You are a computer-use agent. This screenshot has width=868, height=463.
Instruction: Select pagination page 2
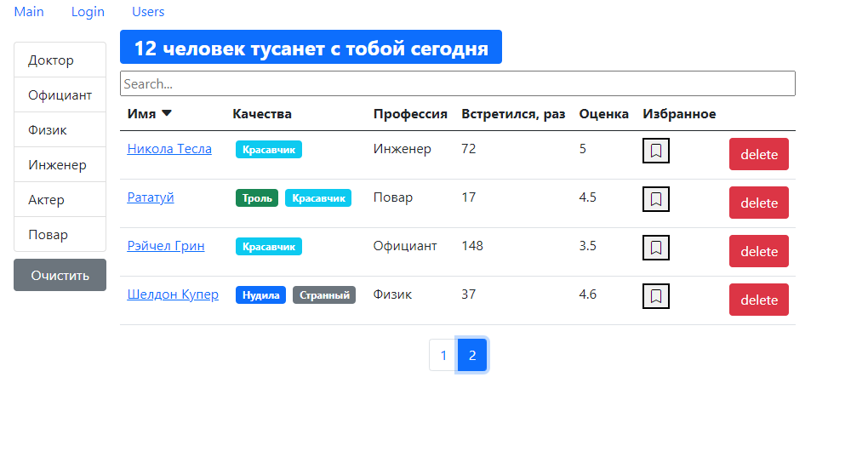point(472,355)
